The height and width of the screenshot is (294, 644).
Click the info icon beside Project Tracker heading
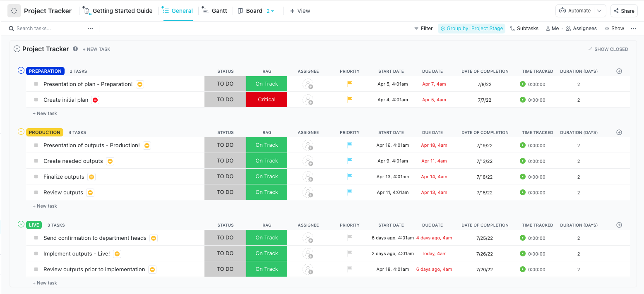coord(75,49)
